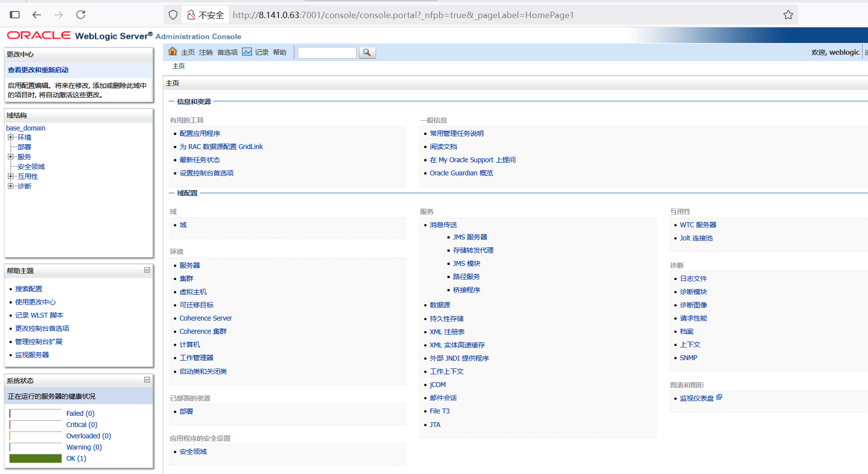This screenshot has height=474, width=868.
Task: Click the browser sidebar toggle icon
Action: (15, 15)
